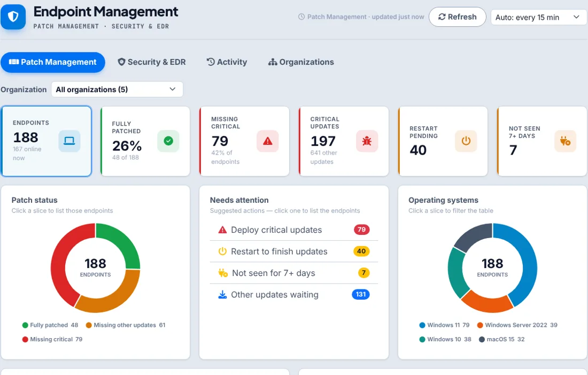Click the "48 of 188" text
Viewport: 588px width, 375px height.
click(x=125, y=157)
